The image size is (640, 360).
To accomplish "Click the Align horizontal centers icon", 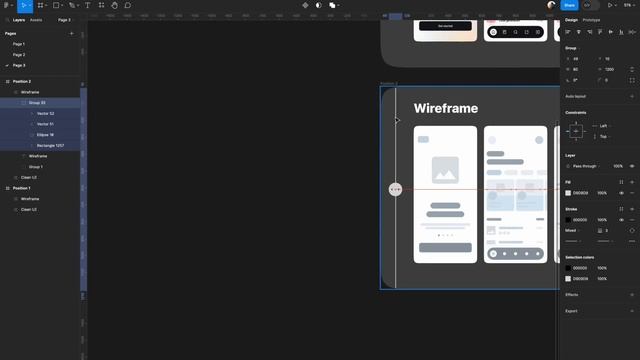I will 578,32.
